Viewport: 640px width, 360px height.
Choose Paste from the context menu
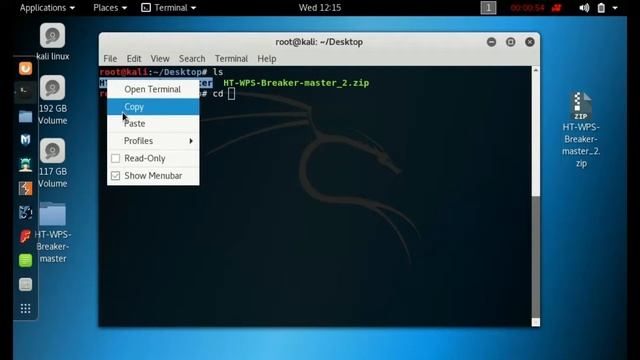pyautogui.click(x=153, y=124)
